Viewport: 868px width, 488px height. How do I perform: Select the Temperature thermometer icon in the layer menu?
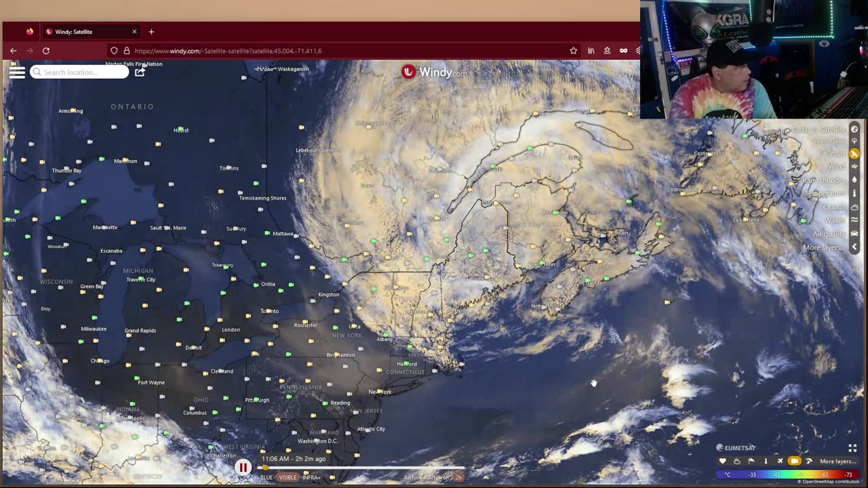click(x=854, y=193)
